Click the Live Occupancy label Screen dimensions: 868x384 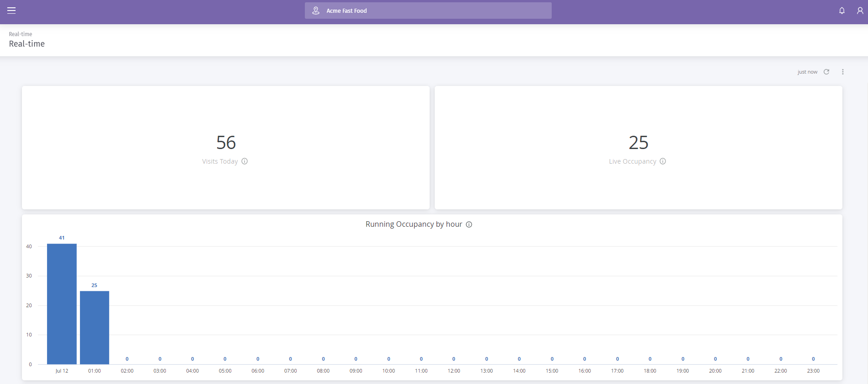tap(633, 161)
